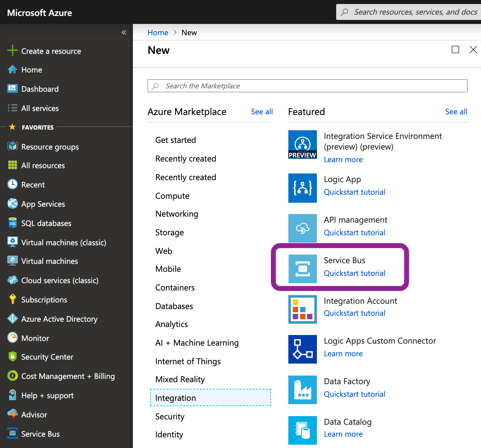Select Analytics category
Screen dimensions: 481x448
point(172,324)
